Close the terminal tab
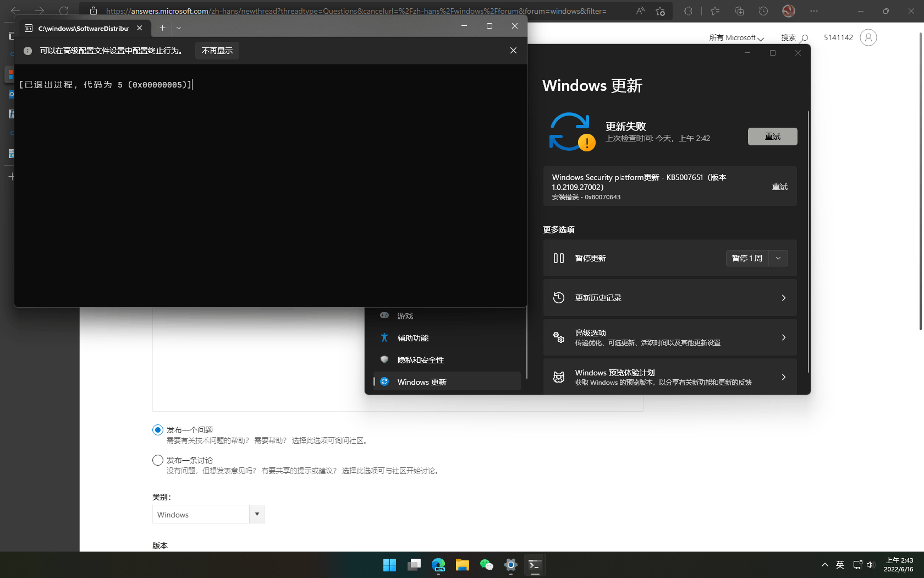The image size is (924, 578). (140, 28)
